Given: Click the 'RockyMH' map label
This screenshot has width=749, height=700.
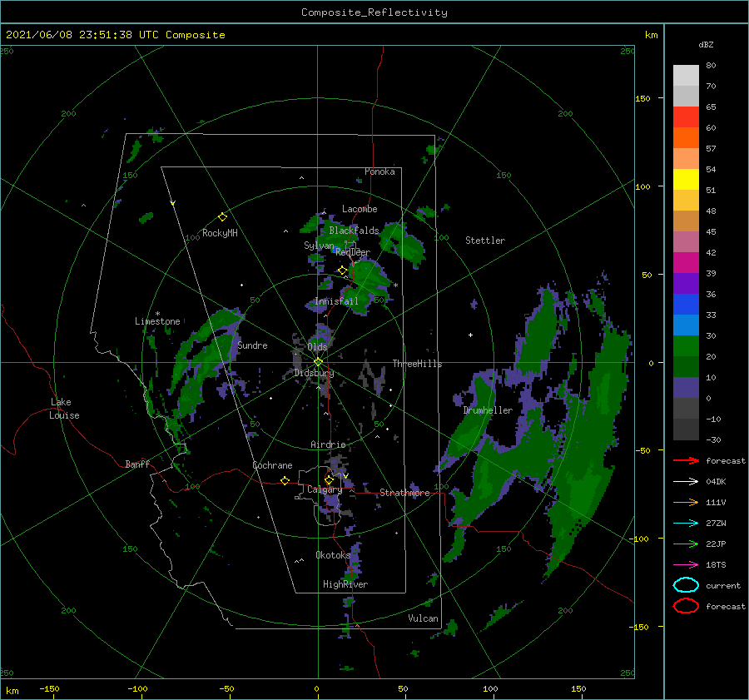Looking at the screenshot, I should [x=220, y=233].
